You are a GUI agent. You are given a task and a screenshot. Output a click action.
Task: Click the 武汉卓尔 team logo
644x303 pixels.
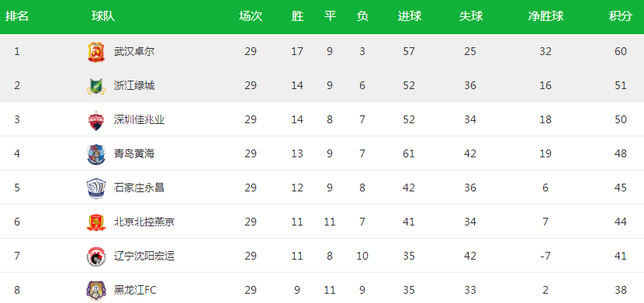click(96, 52)
